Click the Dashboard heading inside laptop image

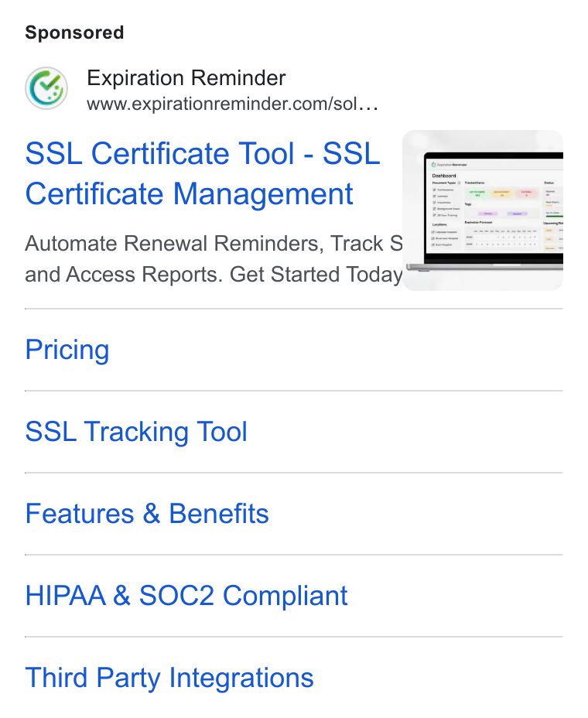(x=444, y=176)
